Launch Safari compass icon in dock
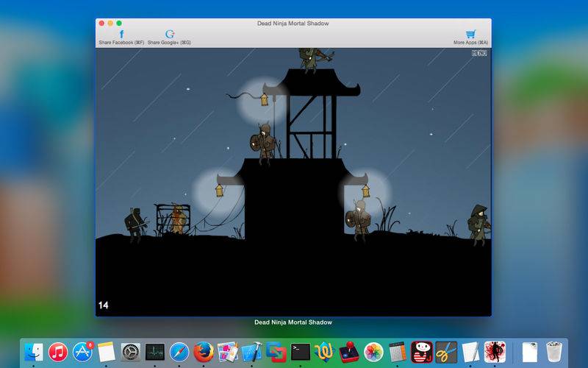Image resolution: width=588 pixels, height=368 pixels. [179, 353]
